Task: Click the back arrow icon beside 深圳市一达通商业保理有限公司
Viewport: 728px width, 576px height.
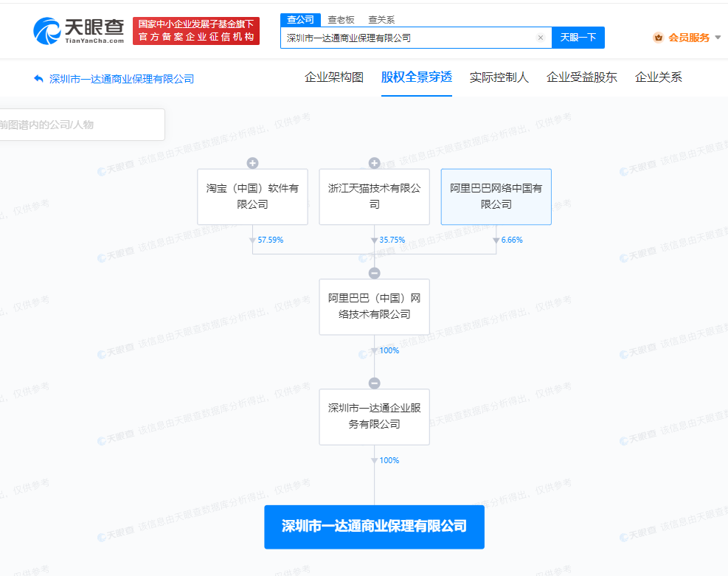Action: pyautogui.click(x=38, y=78)
